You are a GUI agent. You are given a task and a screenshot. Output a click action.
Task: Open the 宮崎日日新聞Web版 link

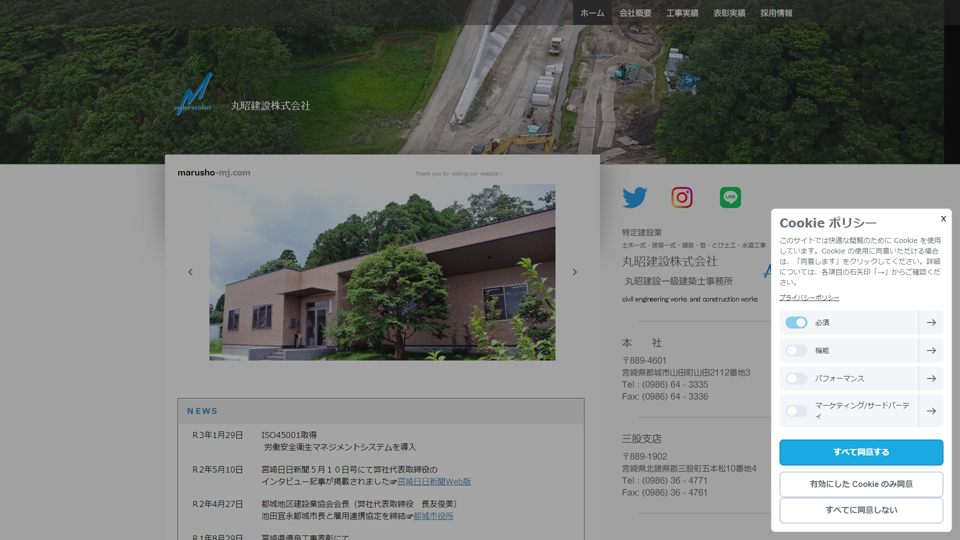point(434,482)
